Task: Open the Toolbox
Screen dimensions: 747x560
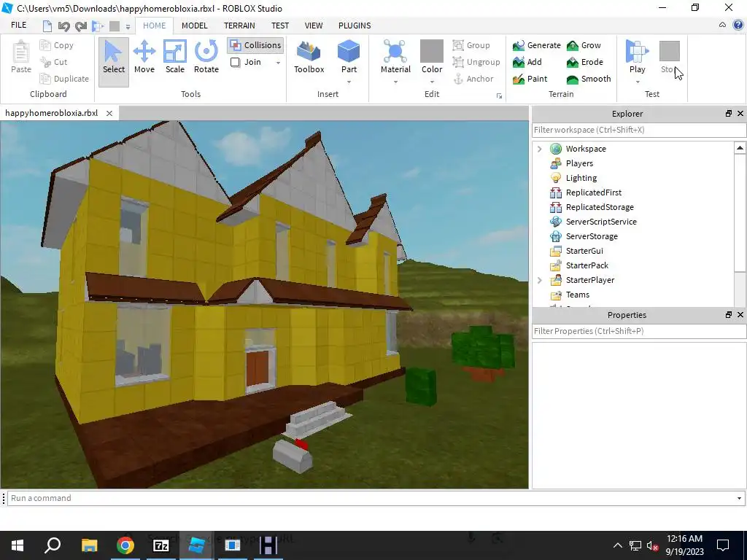Action: 309,57
